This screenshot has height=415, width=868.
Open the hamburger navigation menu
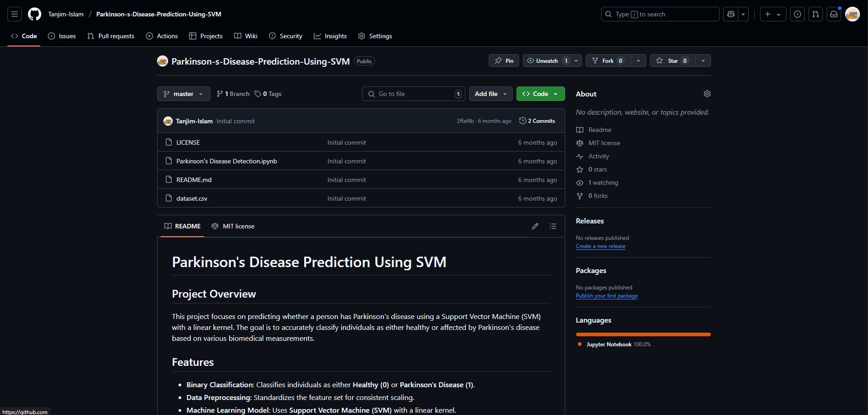(15, 14)
